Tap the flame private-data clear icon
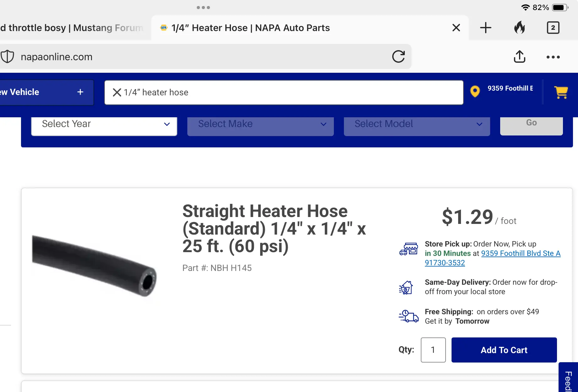This screenshot has width=578, height=392. pyautogui.click(x=520, y=28)
